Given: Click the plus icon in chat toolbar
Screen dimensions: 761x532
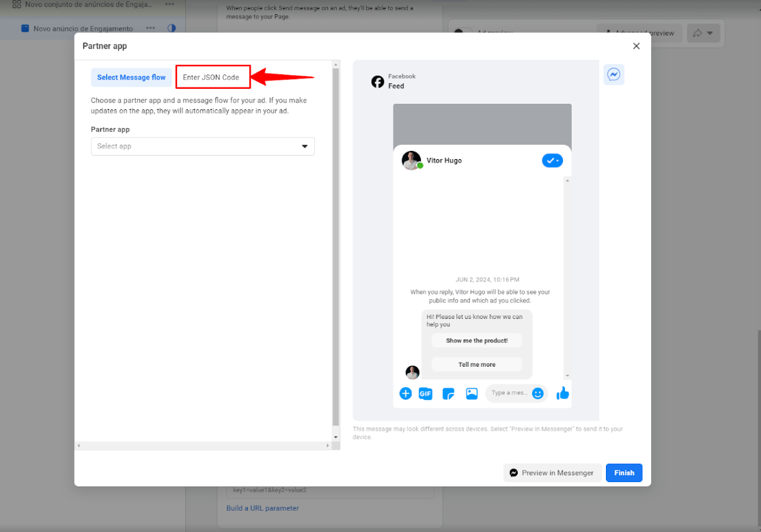Looking at the screenshot, I should pos(405,393).
